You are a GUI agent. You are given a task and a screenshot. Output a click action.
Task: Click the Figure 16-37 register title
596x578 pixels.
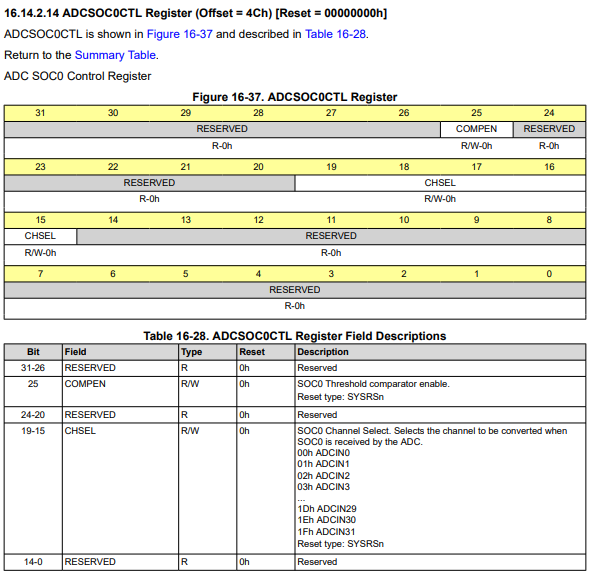pos(295,97)
